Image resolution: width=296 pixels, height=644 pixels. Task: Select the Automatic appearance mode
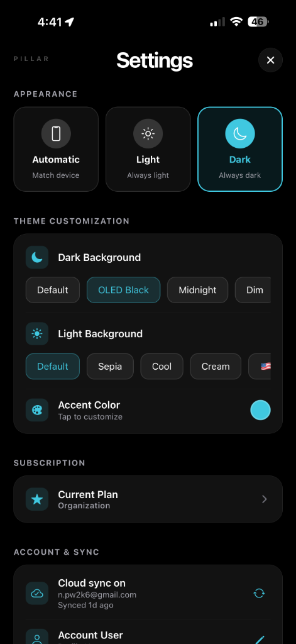pos(56,149)
